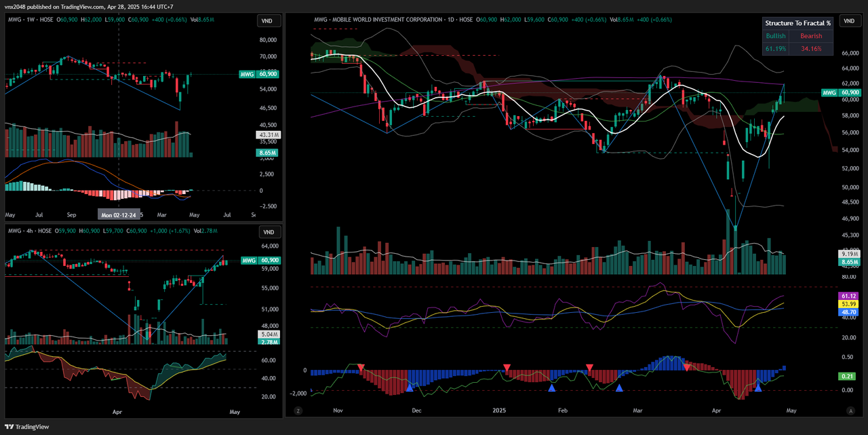Click the 61.19% bullish value
This screenshot has width=868, height=435.
pos(776,49)
